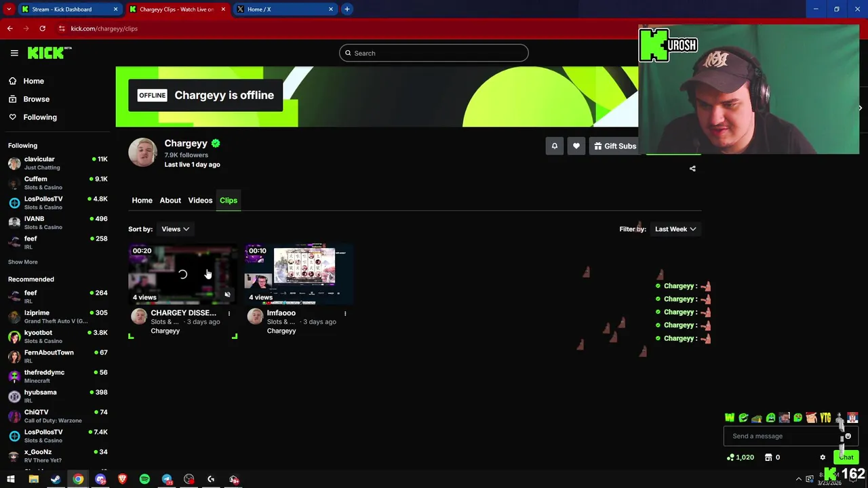The width and height of the screenshot is (868, 488).
Task: Open File Explorer from taskbar
Action: point(33,480)
